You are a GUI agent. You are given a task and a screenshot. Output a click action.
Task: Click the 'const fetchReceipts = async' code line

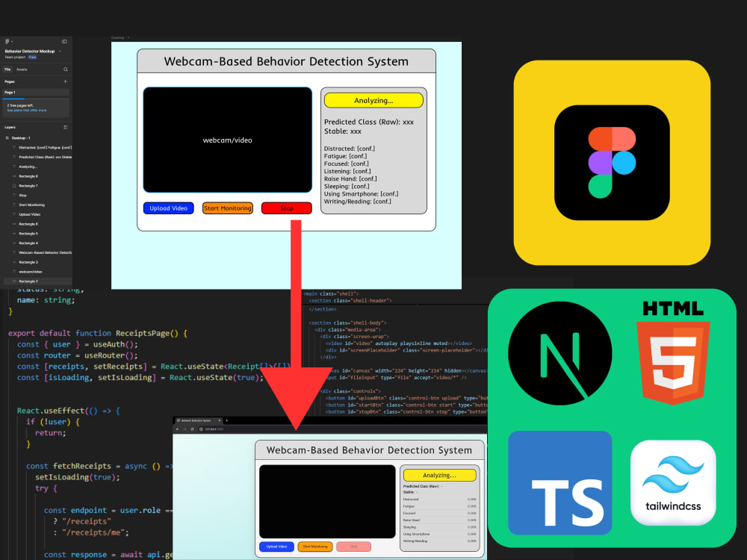(99, 466)
